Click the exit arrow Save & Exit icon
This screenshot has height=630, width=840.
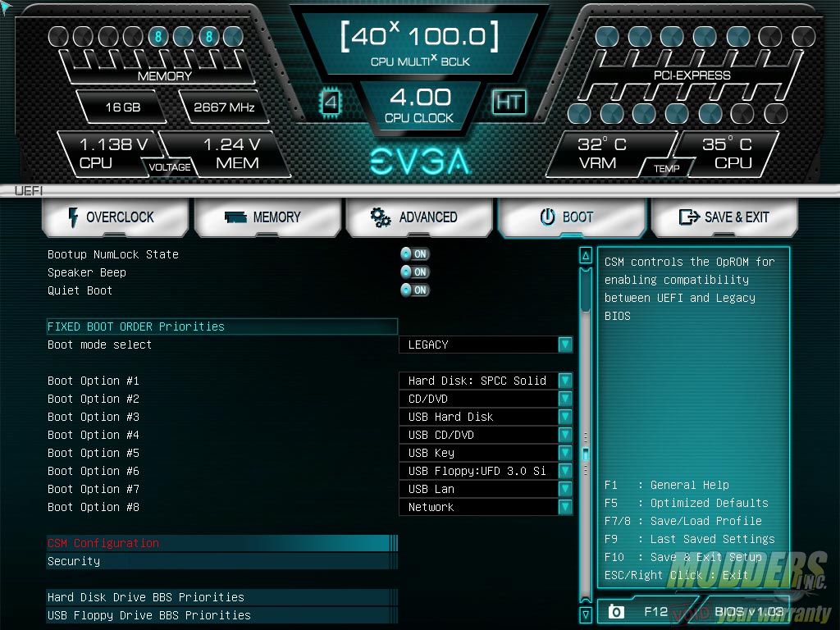[x=689, y=217]
